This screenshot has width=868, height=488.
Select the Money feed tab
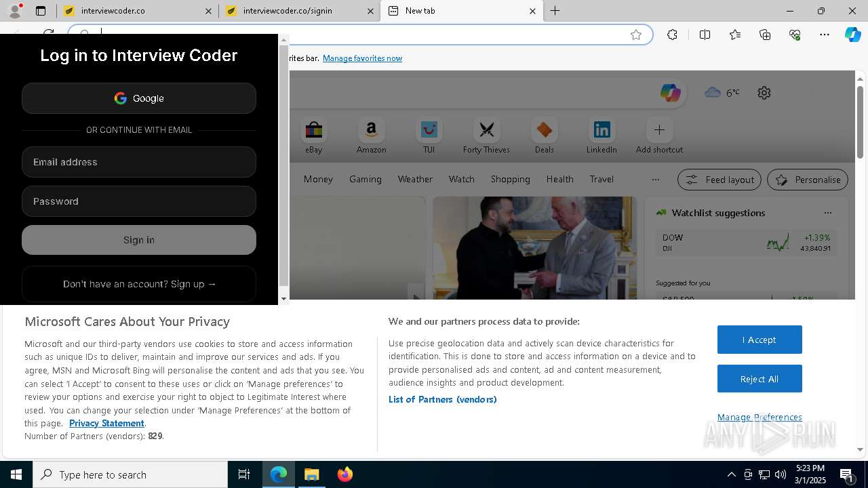318,179
